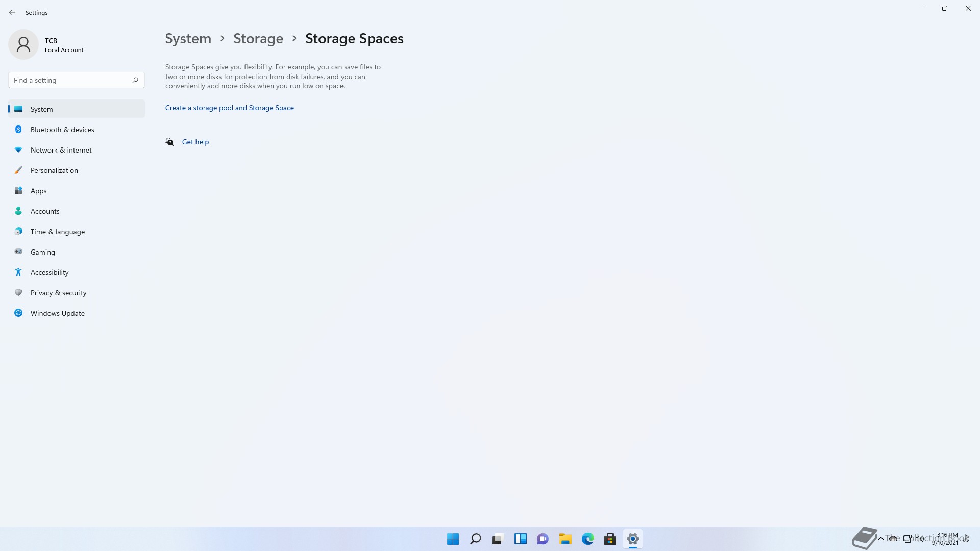Screen dimensions: 980x551
Task: Open the Windows Start menu on taskbar
Action: [x=453, y=539]
